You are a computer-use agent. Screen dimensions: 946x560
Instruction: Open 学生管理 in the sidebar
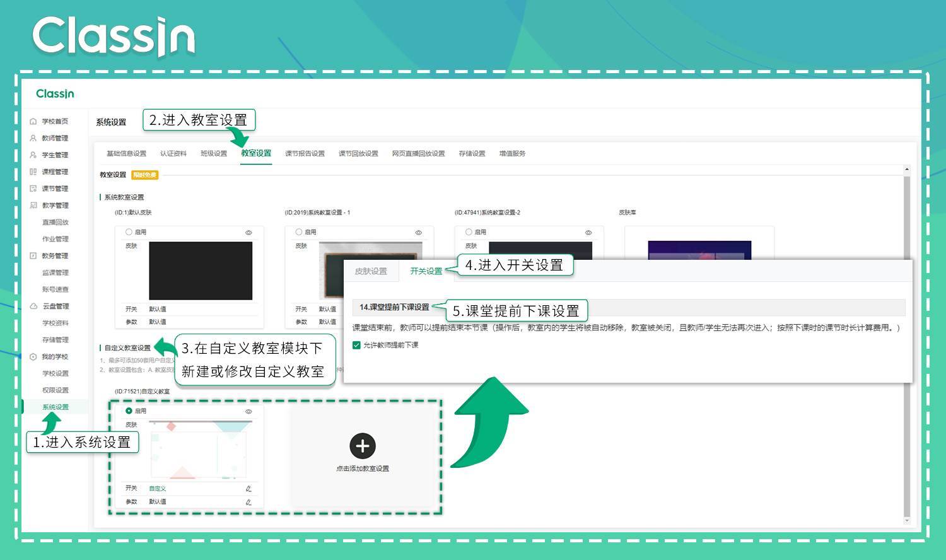55,155
